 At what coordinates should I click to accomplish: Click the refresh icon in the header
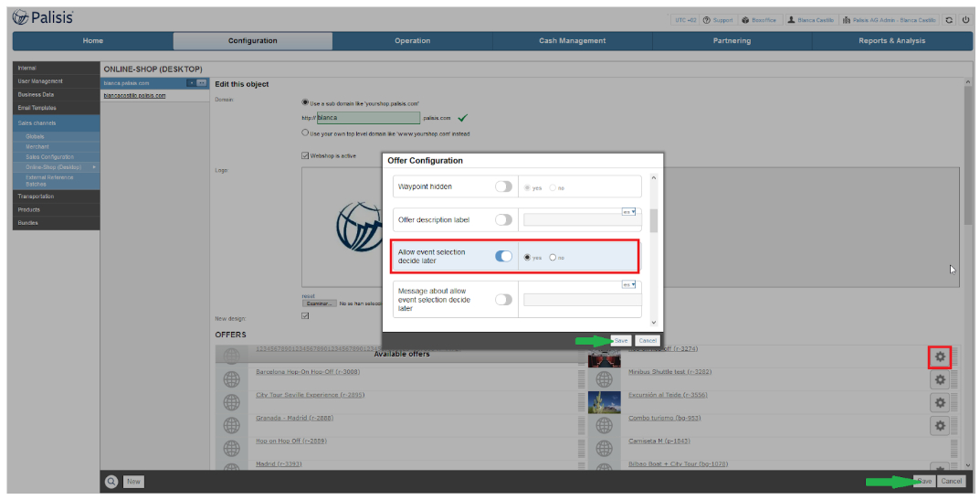(949, 20)
